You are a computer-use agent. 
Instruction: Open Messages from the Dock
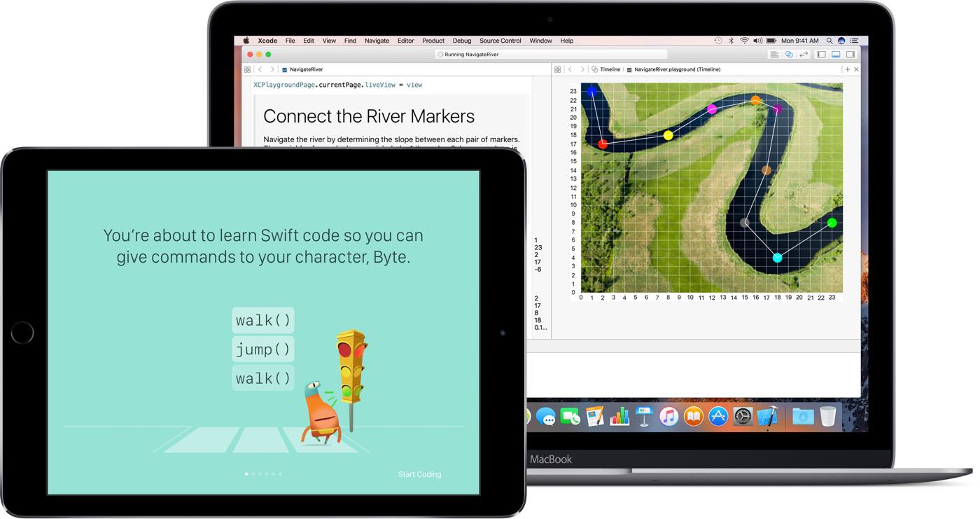click(x=546, y=417)
